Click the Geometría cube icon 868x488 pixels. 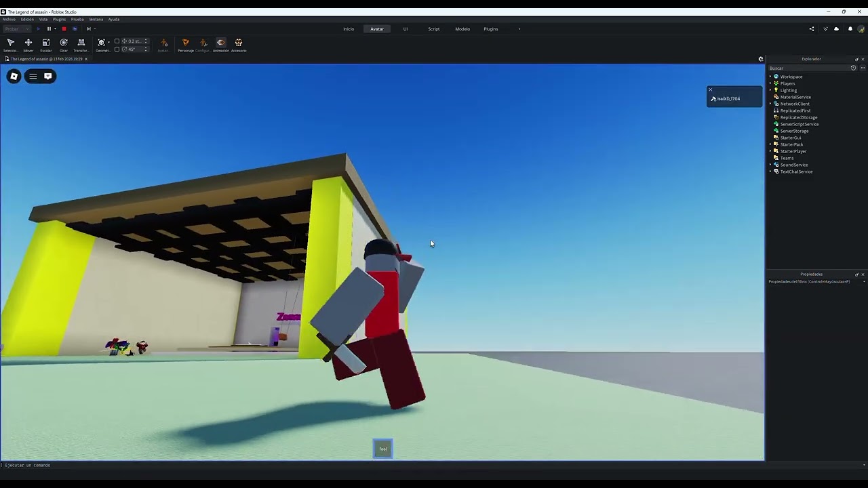(102, 43)
